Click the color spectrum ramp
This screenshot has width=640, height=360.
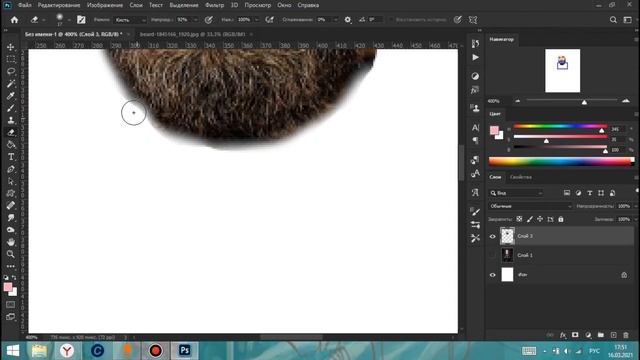[561, 162]
